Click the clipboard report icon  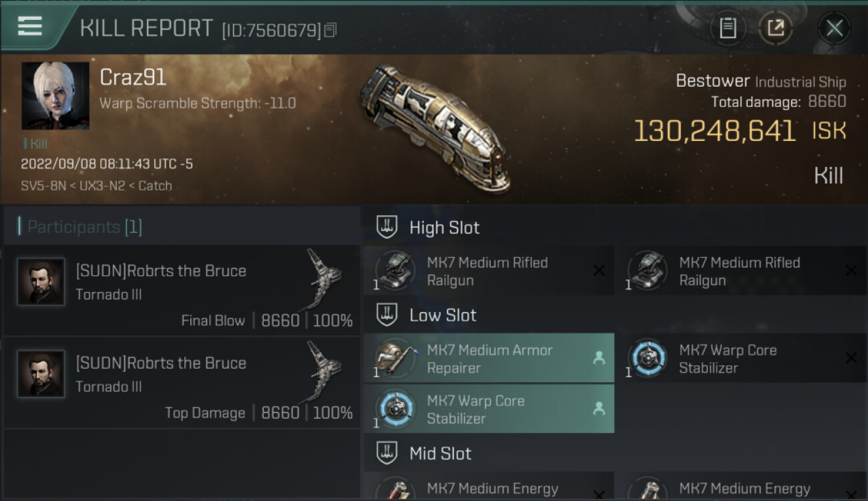coord(728,28)
